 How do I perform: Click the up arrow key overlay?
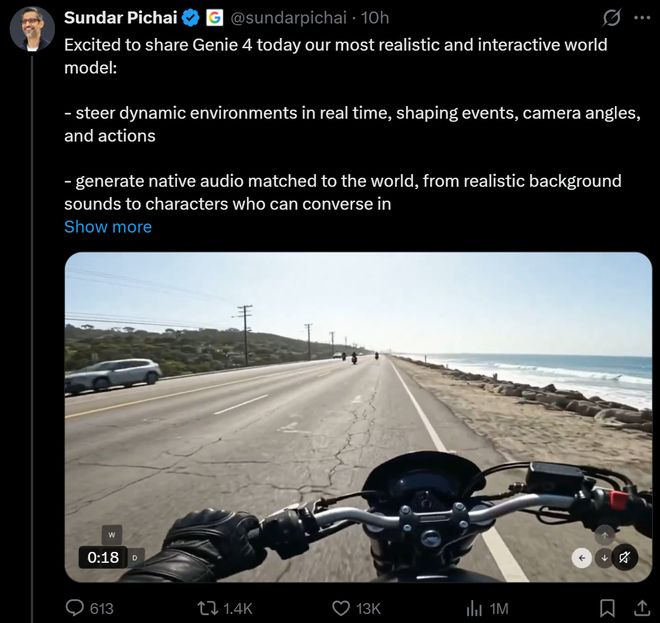pos(604,535)
